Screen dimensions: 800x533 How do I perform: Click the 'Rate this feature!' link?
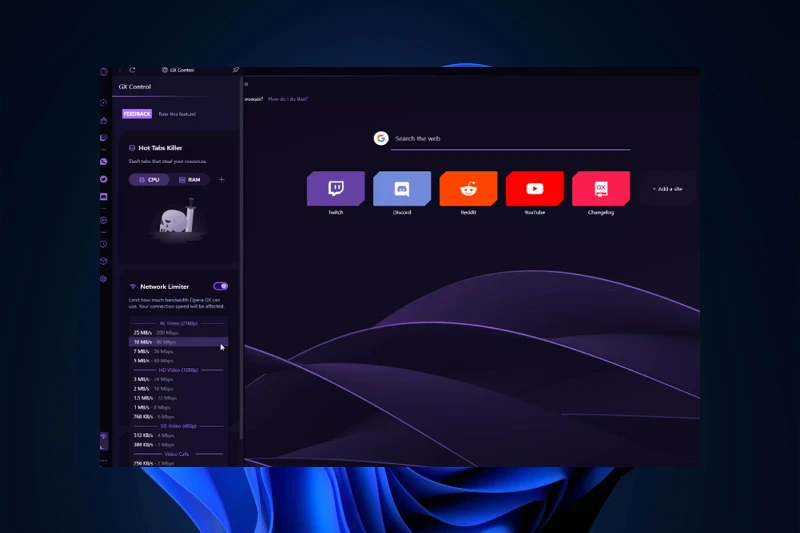point(177,114)
